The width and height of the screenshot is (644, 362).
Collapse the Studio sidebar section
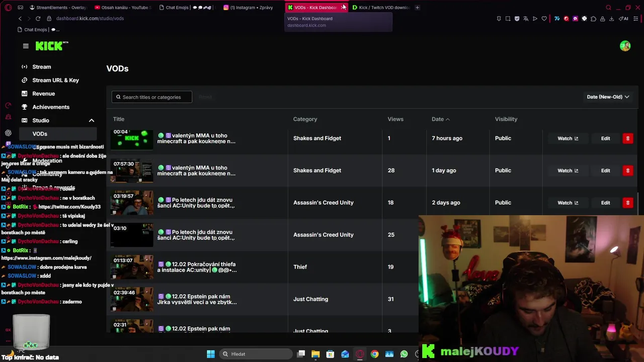[92, 121]
